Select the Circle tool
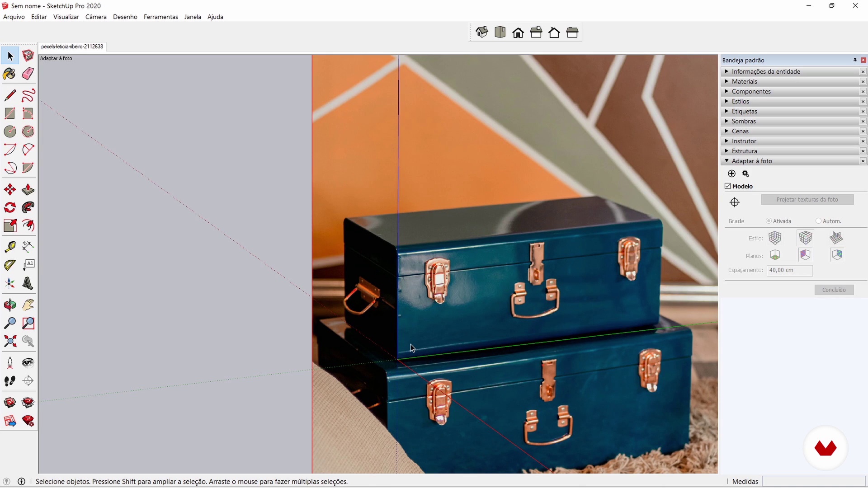868x488 pixels. click(x=10, y=131)
